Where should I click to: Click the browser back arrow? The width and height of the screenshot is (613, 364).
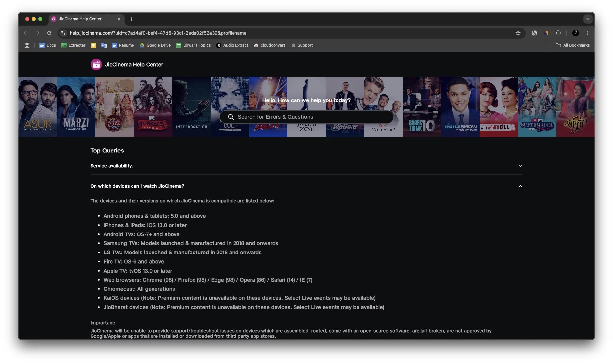coord(26,33)
